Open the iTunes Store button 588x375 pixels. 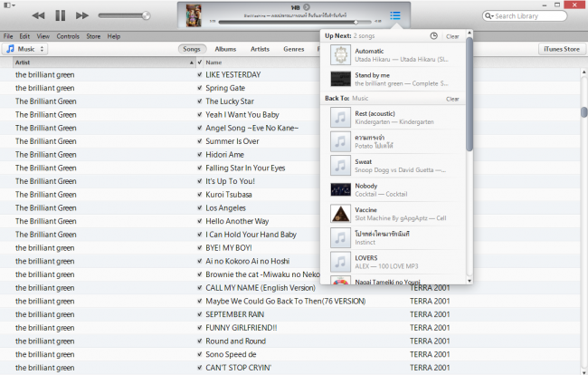(562, 49)
